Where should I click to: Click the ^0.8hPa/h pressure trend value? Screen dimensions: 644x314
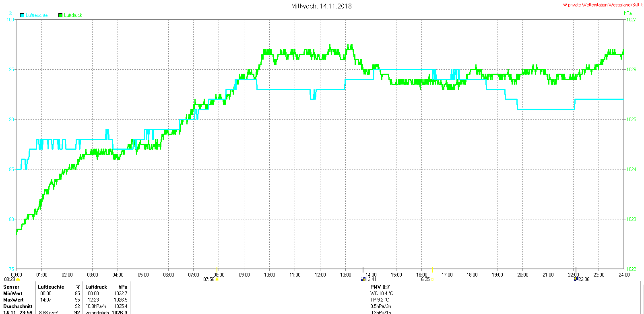click(96, 306)
